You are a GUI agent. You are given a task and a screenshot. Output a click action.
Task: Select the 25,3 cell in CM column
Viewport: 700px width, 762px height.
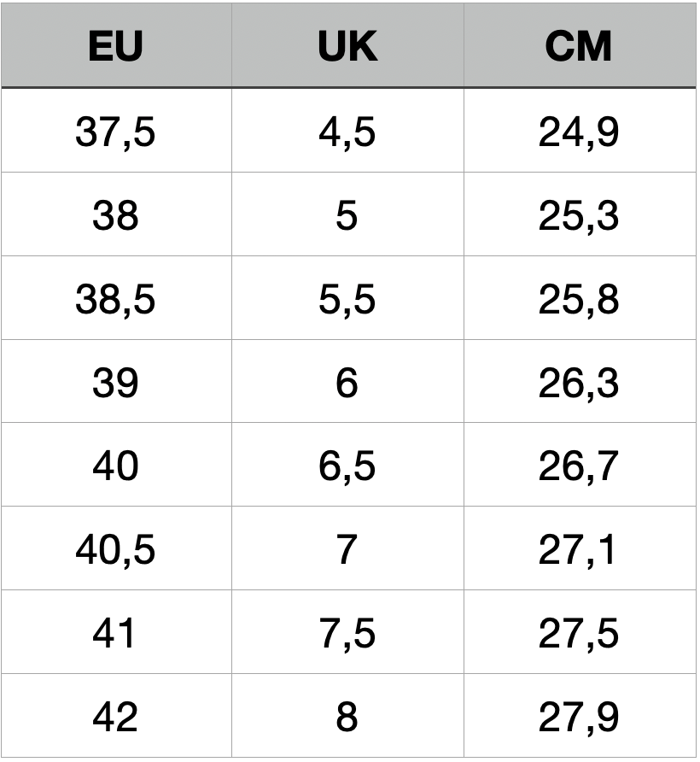point(578,215)
